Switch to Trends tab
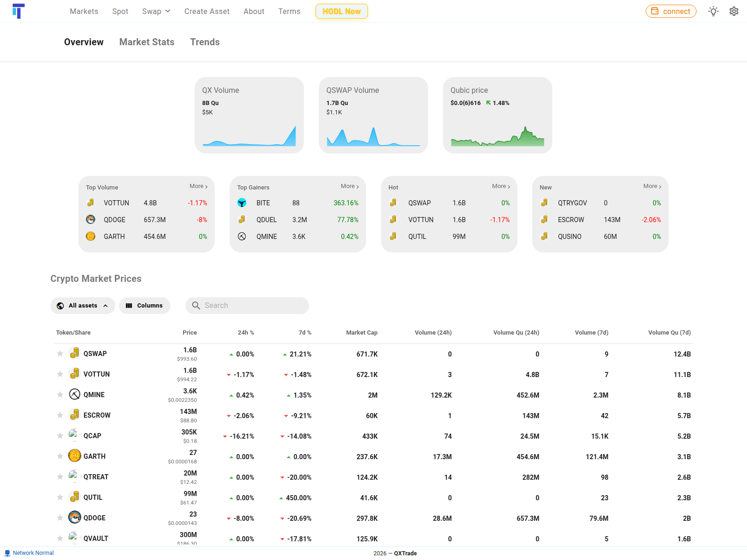The image size is (747, 560). pyautogui.click(x=205, y=42)
